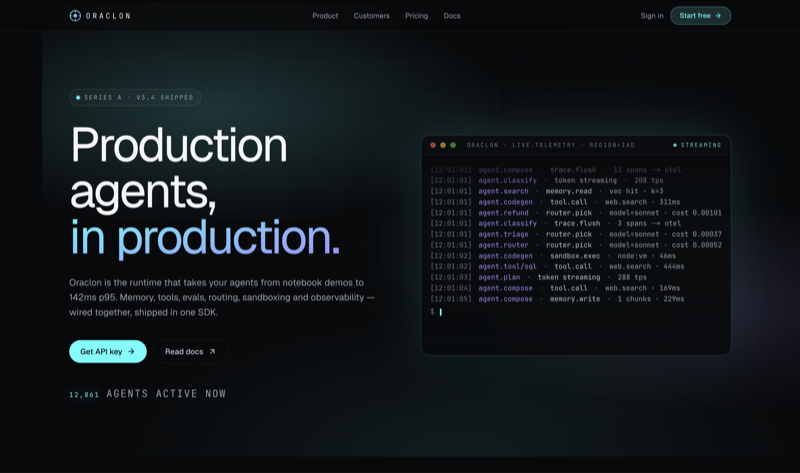Screen dimensions: 800x473
Task: Click the Sign in link
Action: click(x=652, y=16)
